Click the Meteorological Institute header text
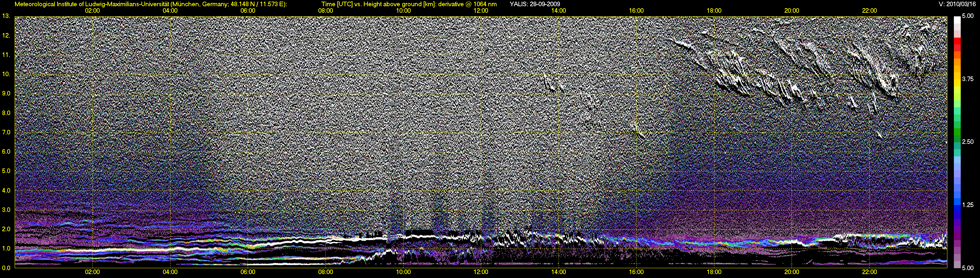This screenshot has height=278, width=980. tap(151, 4)
